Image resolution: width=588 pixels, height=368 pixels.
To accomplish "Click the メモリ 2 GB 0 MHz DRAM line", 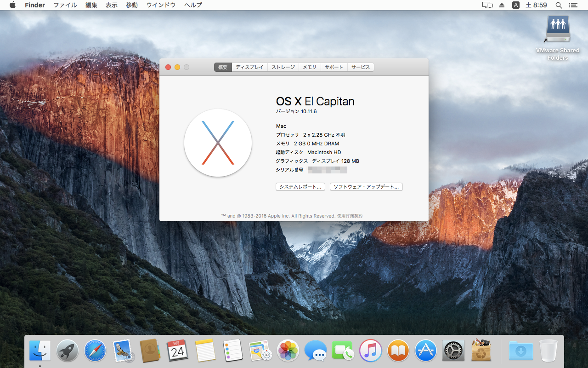I will coord(307,144).
